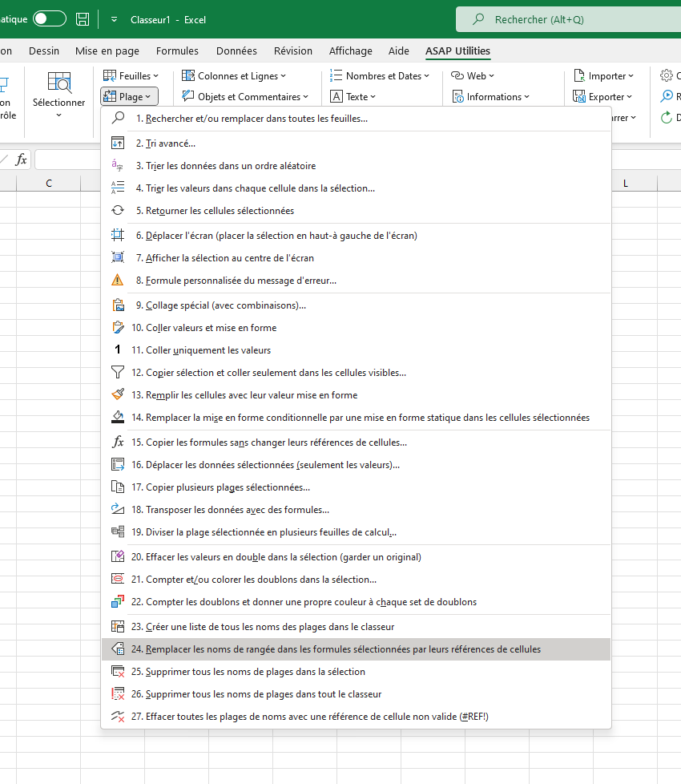
Task: Click the red-X icon for deleting names in selection
Action: pos(118,672)
